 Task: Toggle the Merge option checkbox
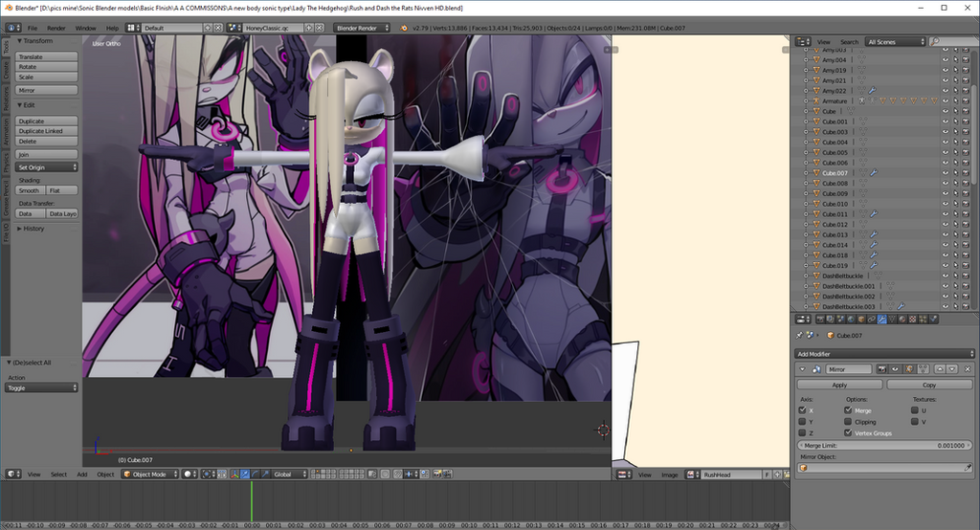click(x=848, y=410)
